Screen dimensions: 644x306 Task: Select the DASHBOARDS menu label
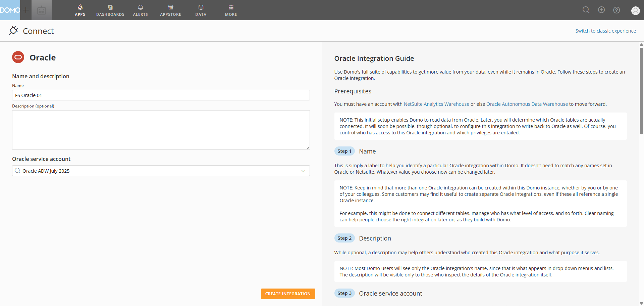pyautogui.click(x=110, y=14)
